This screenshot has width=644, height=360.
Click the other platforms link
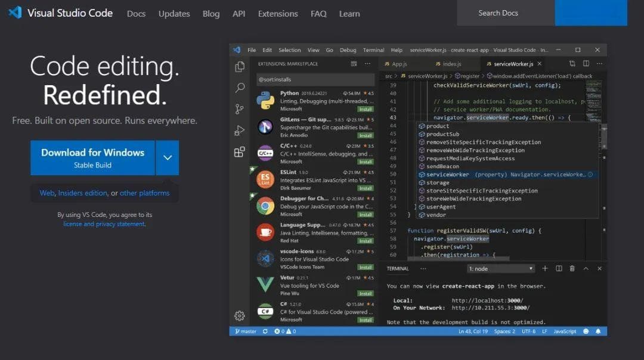click(x=144, y=193)
